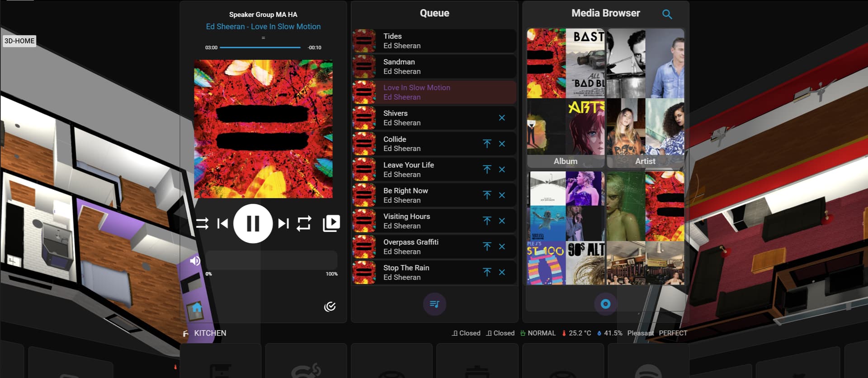This screenshot has height=378, width=868.
Task: Remove Collide from the queue
Action: (x=502, y=144)
